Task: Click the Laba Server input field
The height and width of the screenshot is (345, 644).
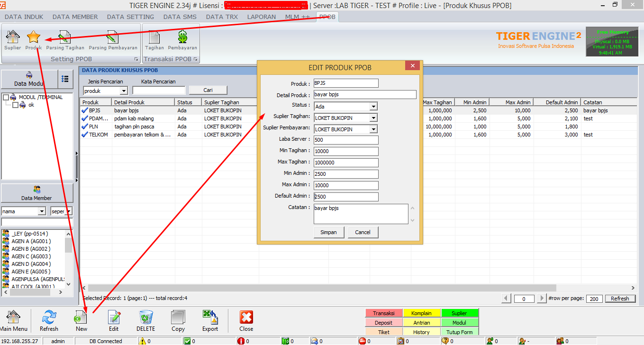Action: [x=346, y=140]
